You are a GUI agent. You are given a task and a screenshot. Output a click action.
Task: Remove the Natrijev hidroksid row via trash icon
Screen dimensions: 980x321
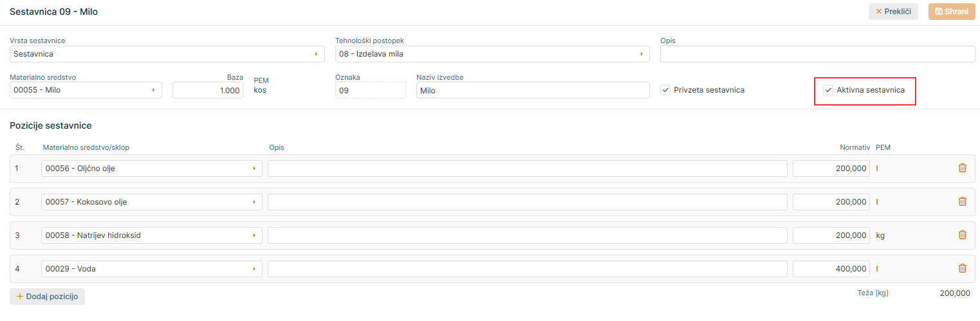coord(962,235)
